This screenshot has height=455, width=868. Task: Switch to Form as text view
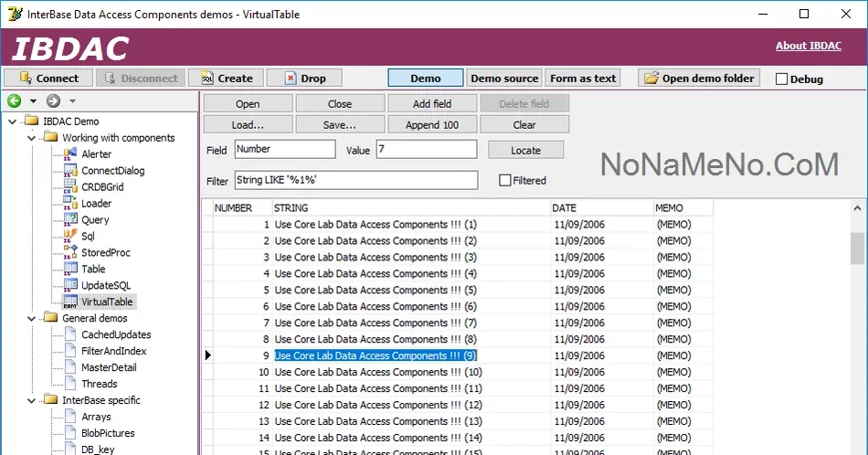[x=583, y=78]
